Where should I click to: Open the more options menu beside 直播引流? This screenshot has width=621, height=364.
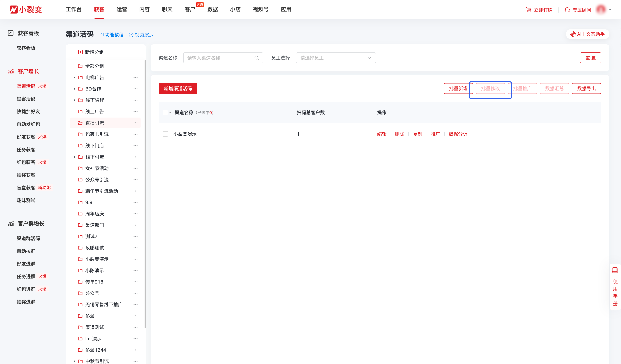point(135,123)
